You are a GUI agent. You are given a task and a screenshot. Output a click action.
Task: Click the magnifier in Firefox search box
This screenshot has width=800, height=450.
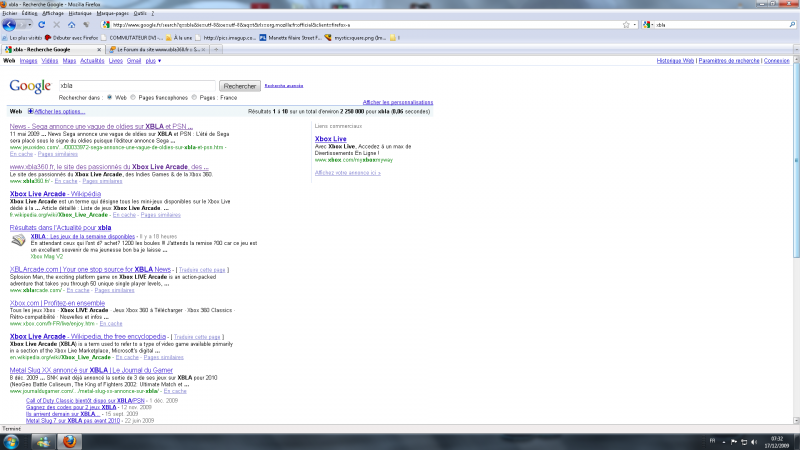coord(792,24)
